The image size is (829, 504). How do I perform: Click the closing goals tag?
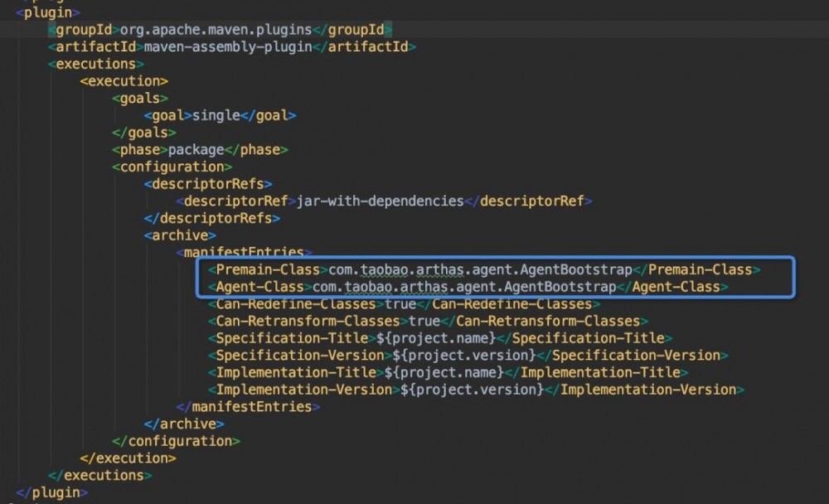(143, 133)
